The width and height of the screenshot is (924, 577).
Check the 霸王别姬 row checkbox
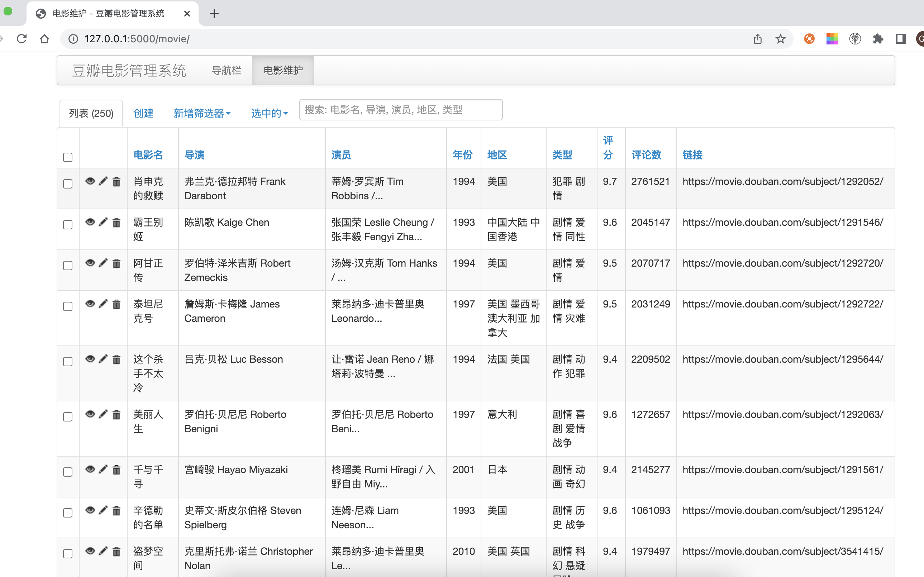point(67,225)
